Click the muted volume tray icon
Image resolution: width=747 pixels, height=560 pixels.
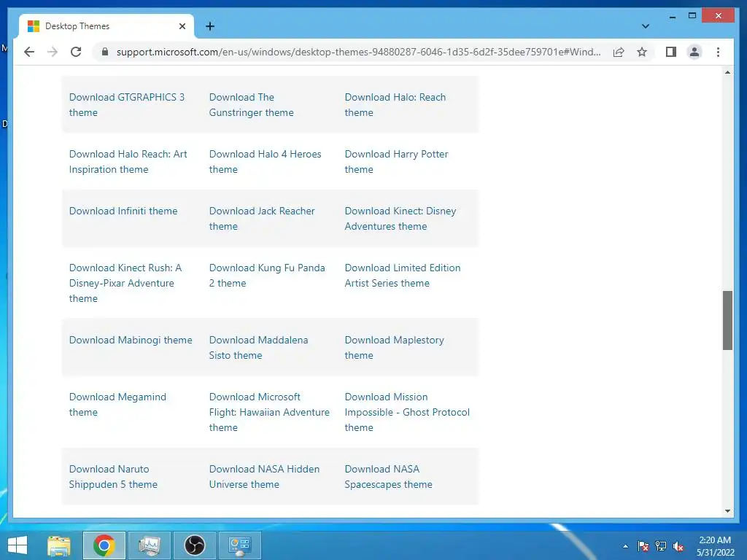point(678,546)
